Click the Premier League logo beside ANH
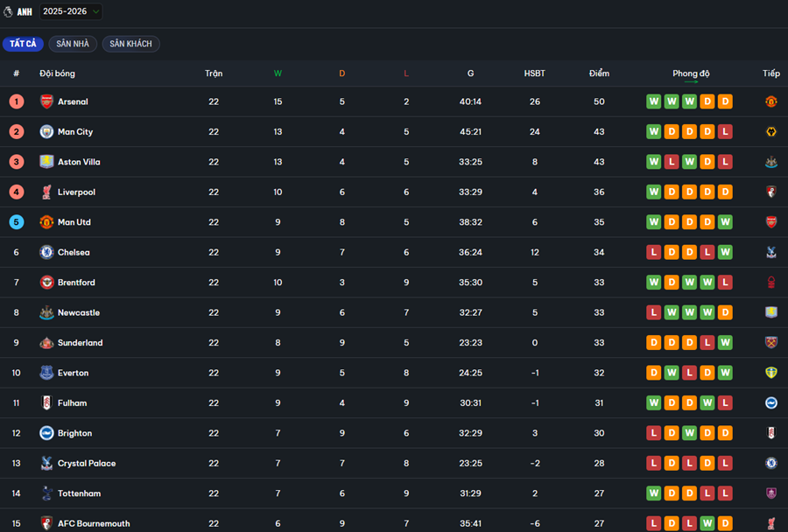Screen dimensions: 788x532 coord(9,12)
